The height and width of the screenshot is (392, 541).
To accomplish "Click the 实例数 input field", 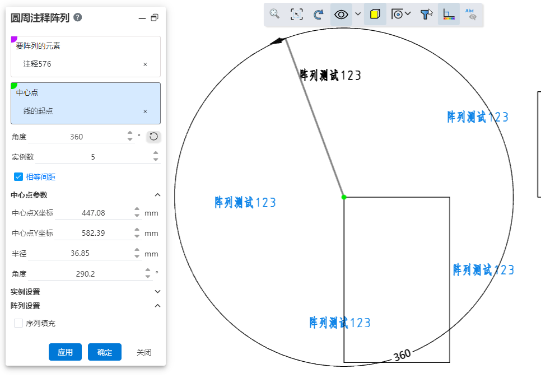I will point(92,157).
